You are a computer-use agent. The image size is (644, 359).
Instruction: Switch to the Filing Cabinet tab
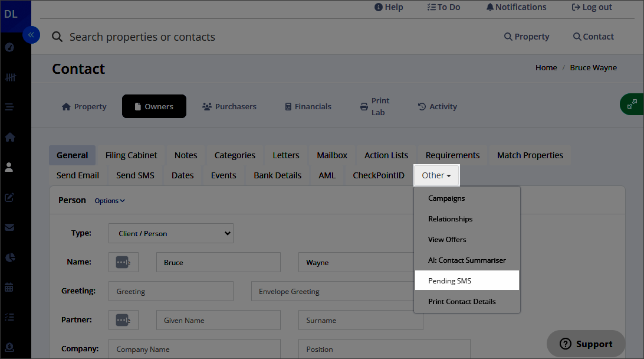coord(131,155)
